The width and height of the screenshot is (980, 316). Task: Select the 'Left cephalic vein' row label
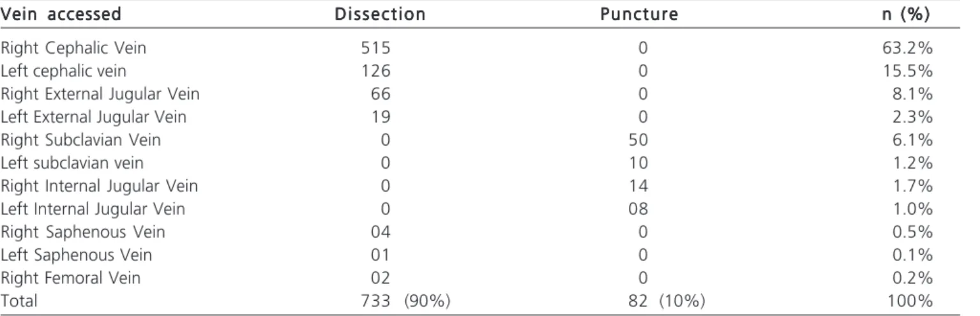[x=58, y=71]
